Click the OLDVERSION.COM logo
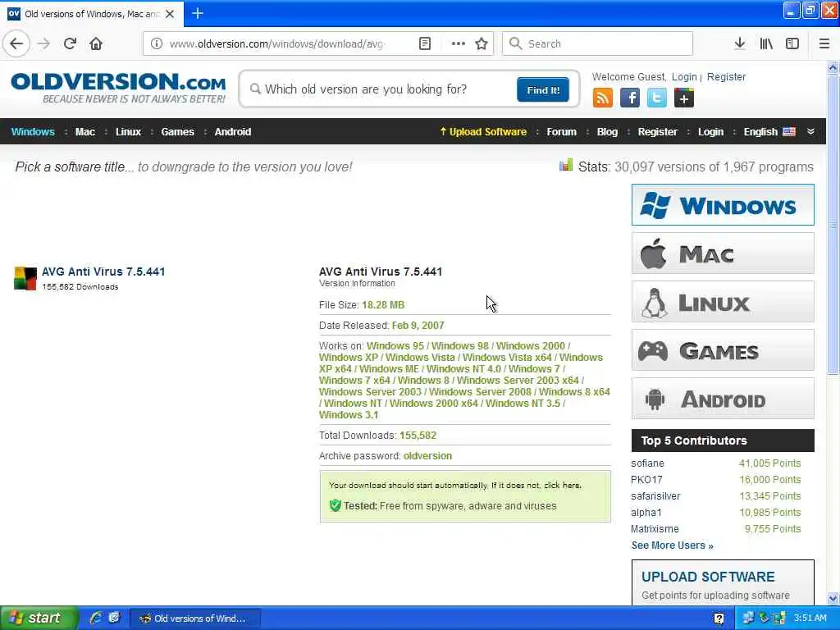The height and width of the screenshot is (630, 840). [118, 87]
